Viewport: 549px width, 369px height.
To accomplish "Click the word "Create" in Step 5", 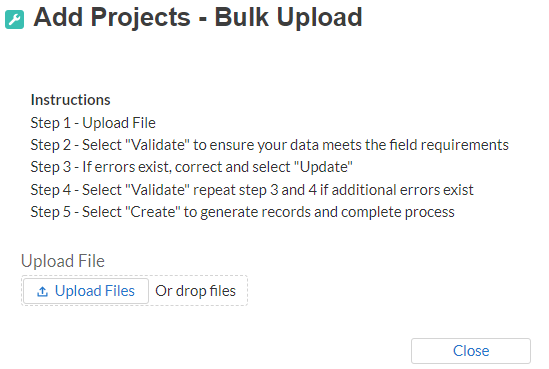I will (153, 212).
